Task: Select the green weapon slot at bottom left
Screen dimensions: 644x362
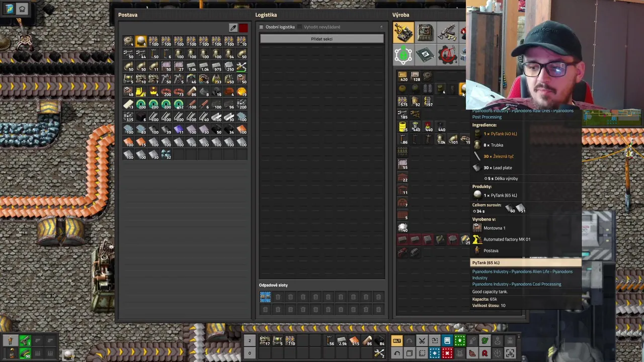Action: coord(25,341)
